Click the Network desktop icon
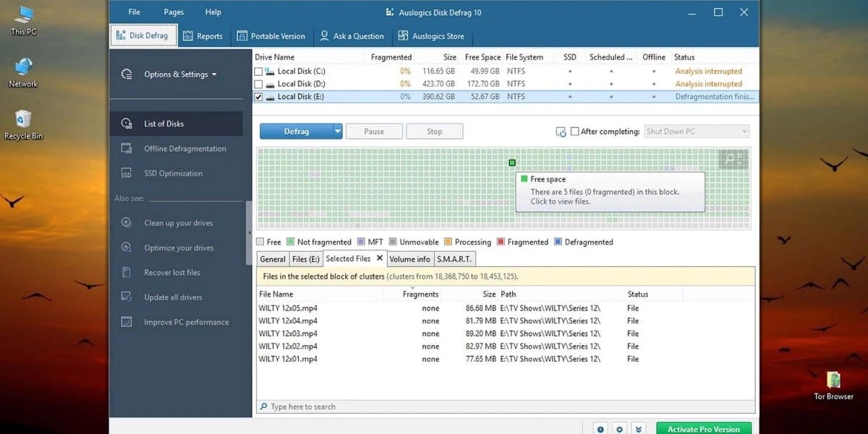Viewport: 868px width, 434px height. point(23,69)
